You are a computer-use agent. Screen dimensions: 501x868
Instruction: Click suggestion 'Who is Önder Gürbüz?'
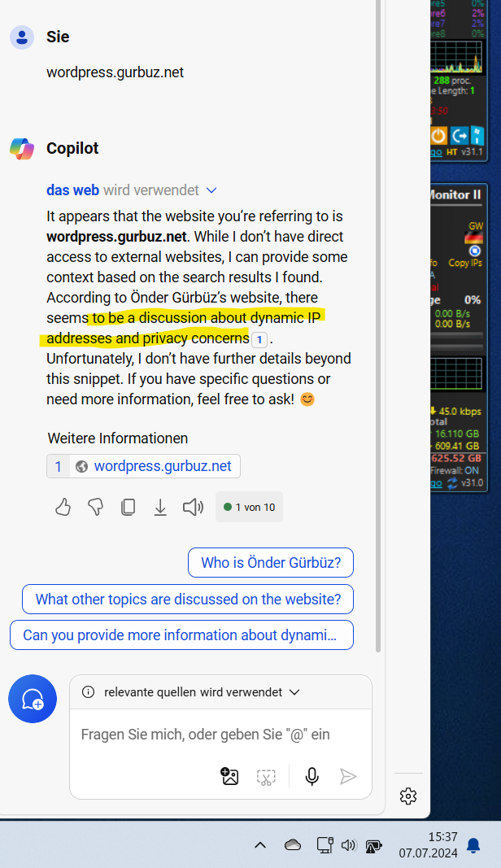click(271, 562)
